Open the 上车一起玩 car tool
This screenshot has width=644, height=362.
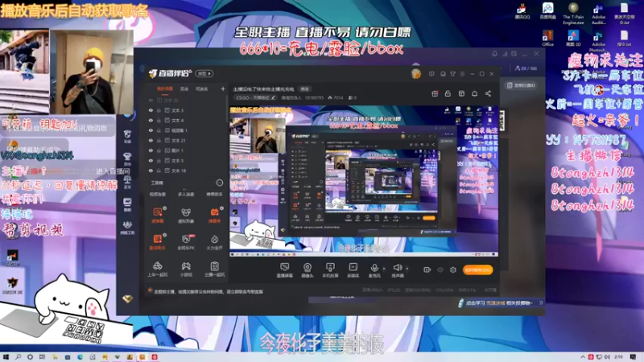click(157, 269)
